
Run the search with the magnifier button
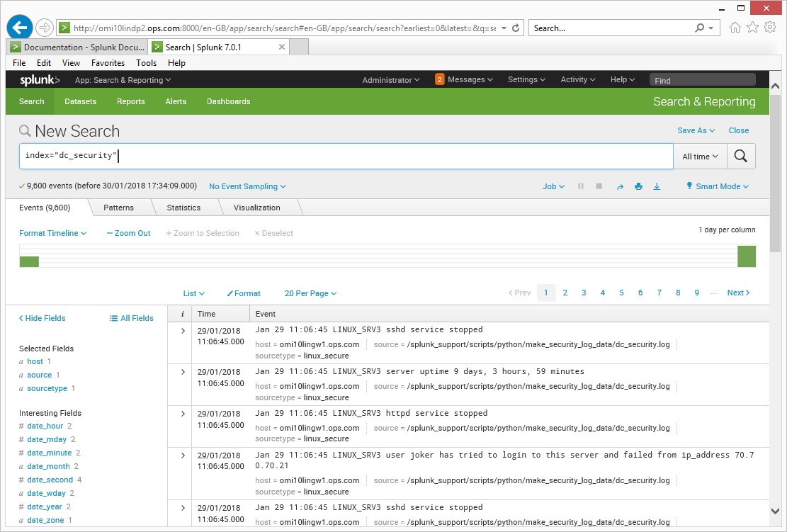[x=740, y=157]
